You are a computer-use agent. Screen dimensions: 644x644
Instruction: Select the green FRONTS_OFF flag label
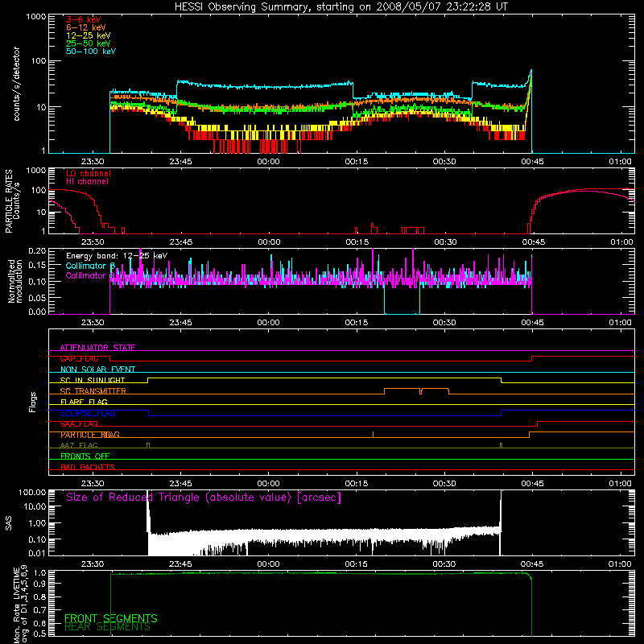[x=85, y=456]
